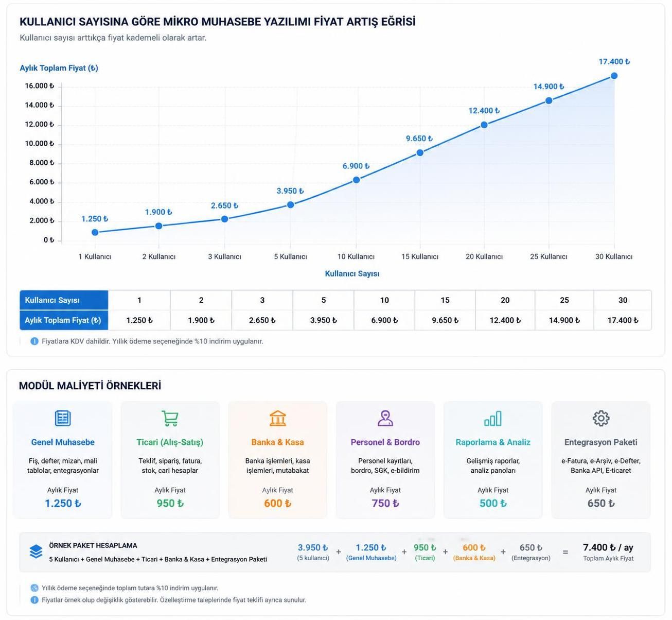Click the Raporlama & Analiz bar chart icon
This screenshot has width=672, height=620.
tap(493, 418)
